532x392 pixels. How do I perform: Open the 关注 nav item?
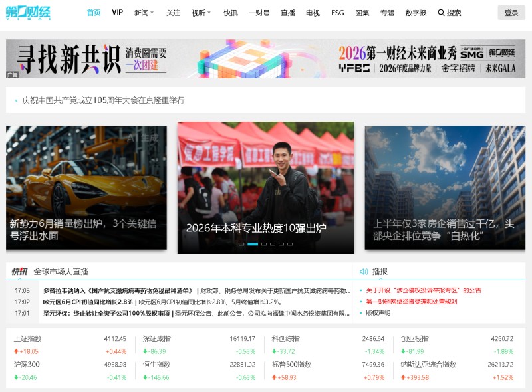[x=173, y=13]
